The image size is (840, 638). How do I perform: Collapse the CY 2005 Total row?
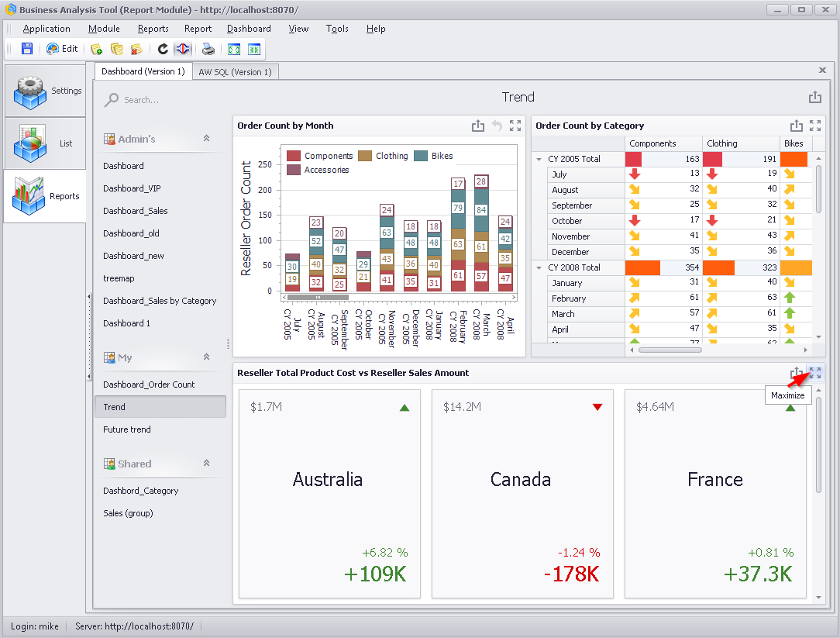pyautogui.click(x=539, y=159)
